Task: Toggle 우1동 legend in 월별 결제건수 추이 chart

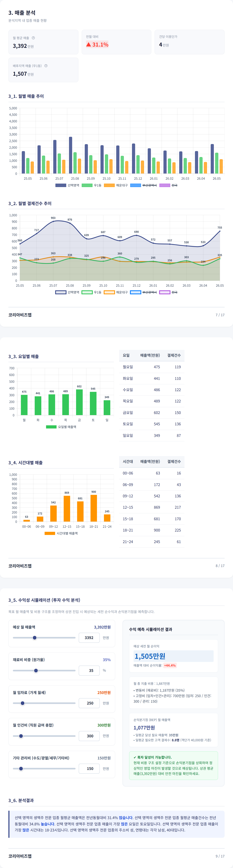Action: [x=91, y=292]
